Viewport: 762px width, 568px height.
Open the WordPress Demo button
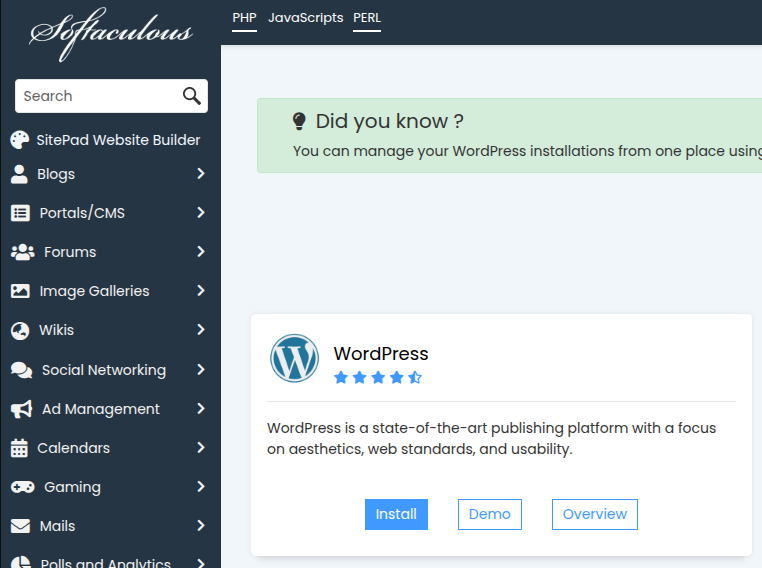pos(489,514)
